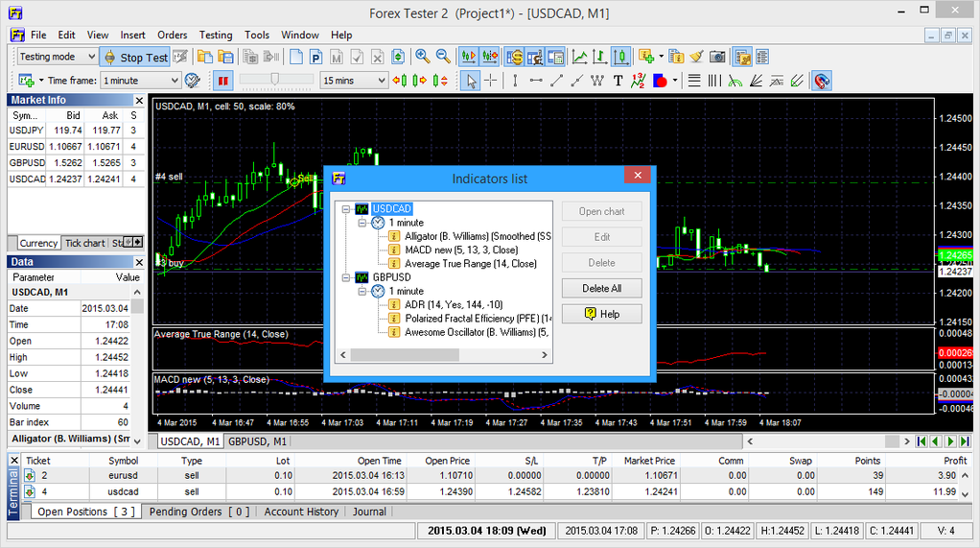
Task: Open the Pending Orders tab
Action: tap(198, 512)
